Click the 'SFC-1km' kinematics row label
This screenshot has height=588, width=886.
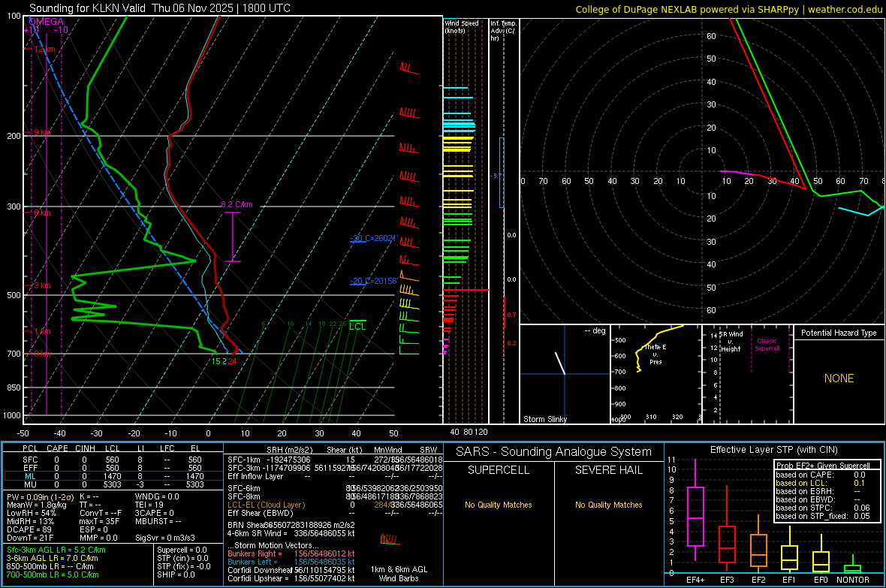tap(244, 460)
